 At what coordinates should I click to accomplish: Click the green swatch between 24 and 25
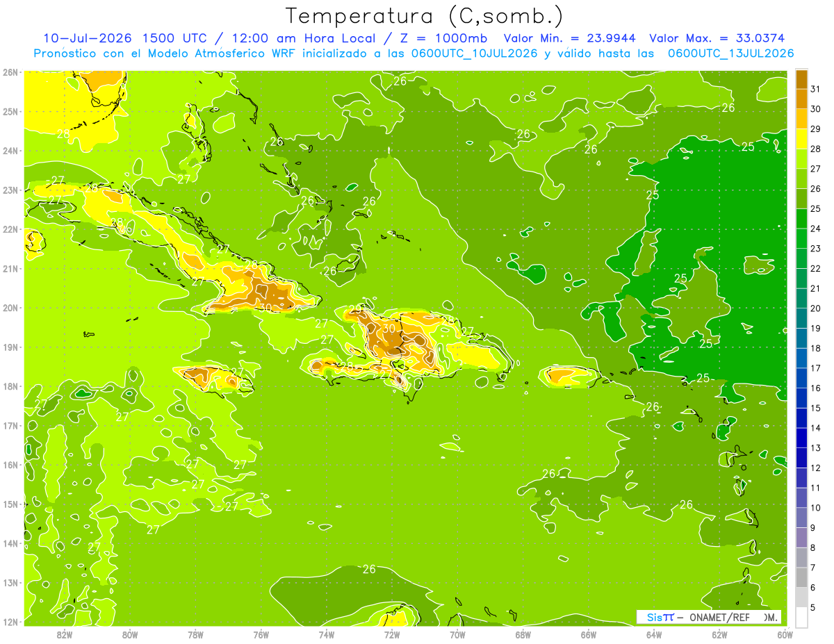tap(801, 218)
